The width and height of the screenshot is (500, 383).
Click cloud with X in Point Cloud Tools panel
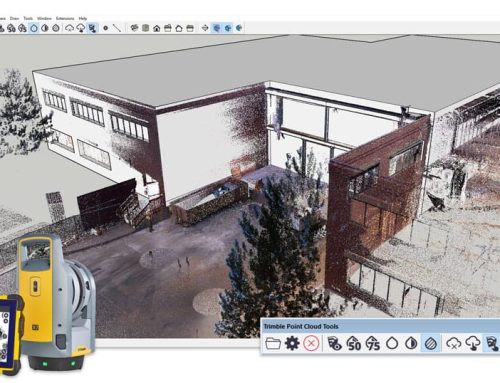tap(454, 343)
